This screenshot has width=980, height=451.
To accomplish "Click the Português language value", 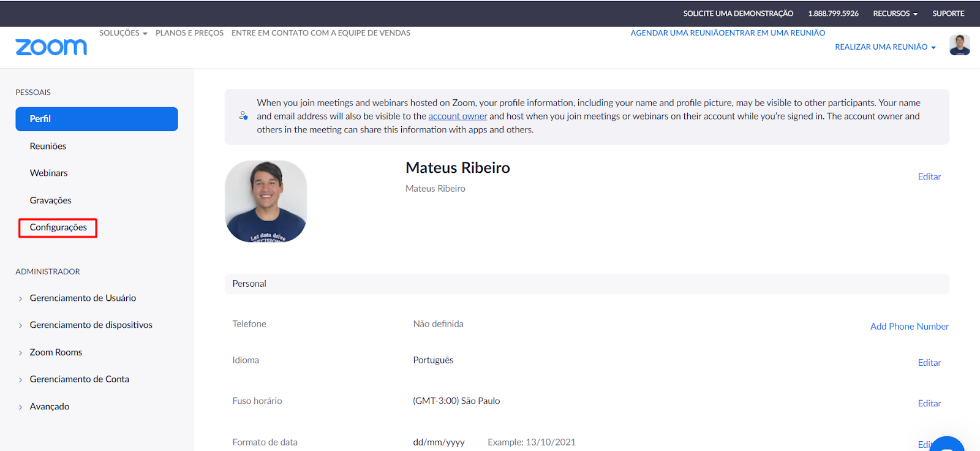I will [433, 360].
